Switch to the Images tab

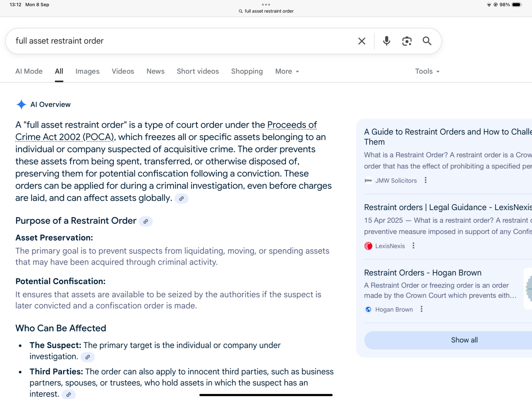(87, 71)
